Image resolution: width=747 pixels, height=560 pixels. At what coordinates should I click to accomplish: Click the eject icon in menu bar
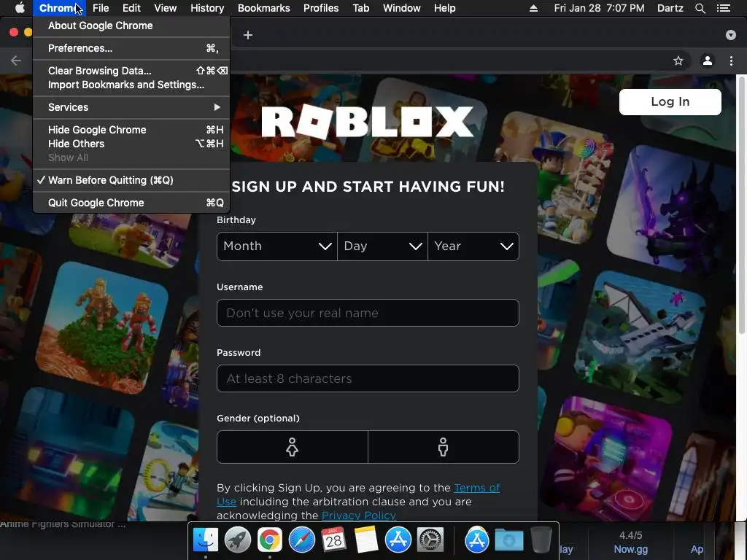533,8
